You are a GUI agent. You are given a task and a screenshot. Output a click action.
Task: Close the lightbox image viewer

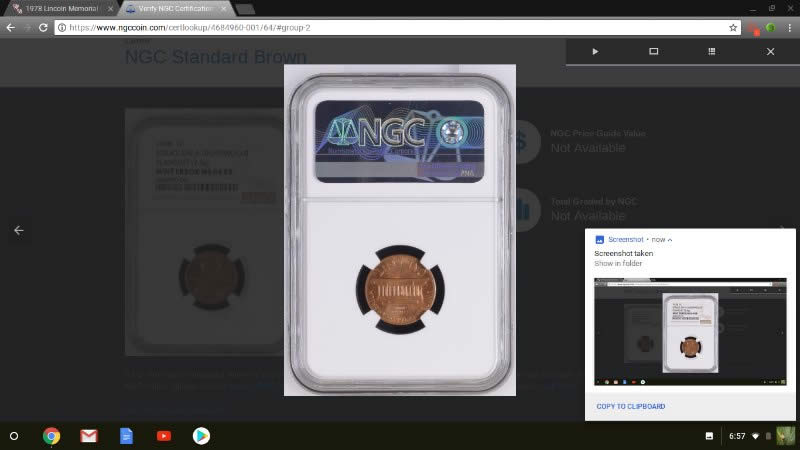(770, 52)
